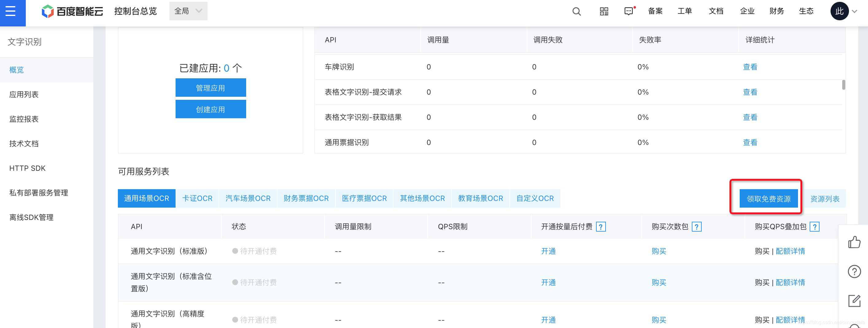The image size is (868, 328).
Task: Open 财务 in top navigation
Action: 776,11
